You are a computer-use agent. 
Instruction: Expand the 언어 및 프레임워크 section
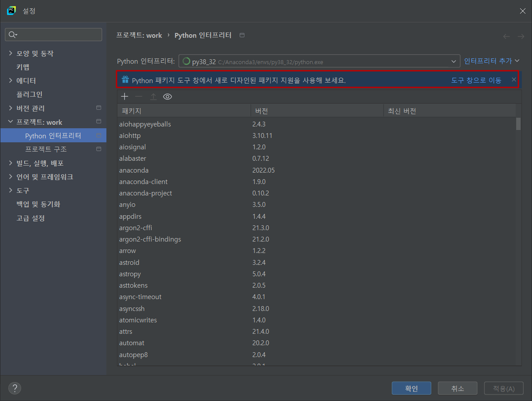[11, 177]
